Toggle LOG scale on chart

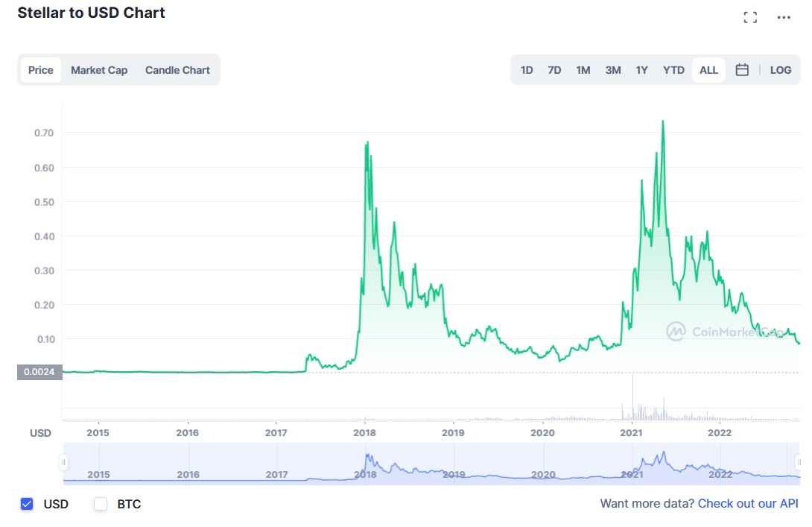click(781, 70)
